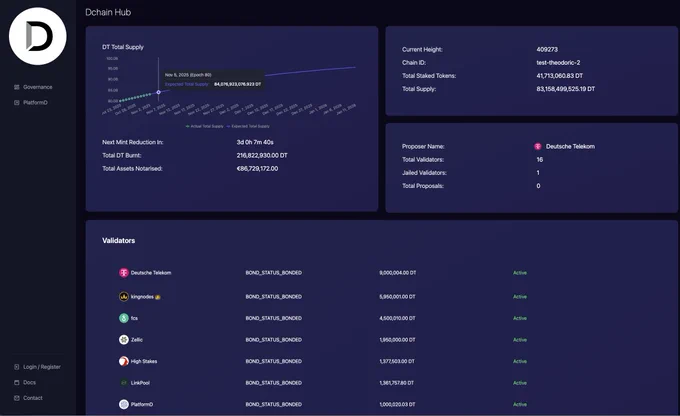Click the Active status for Zellic
The image size is (680, 416).
(520, 340)
